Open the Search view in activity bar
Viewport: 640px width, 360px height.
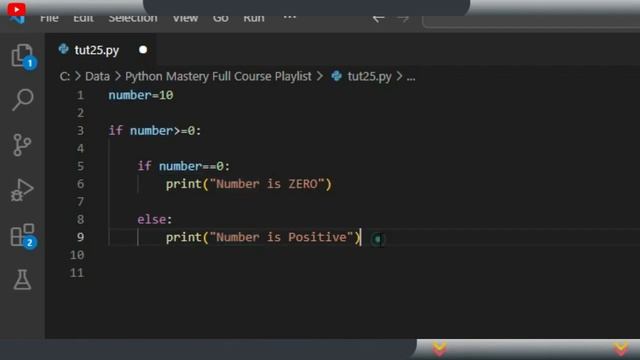tap(22, 100)
